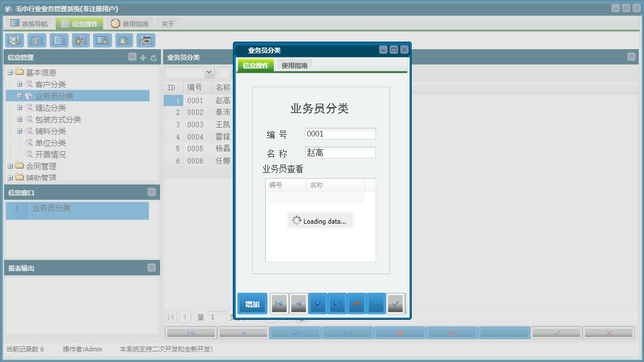This screenshot has height=362, width=644.
Task: Expand the 缝边分类 tree node
Action: [19, 107]
